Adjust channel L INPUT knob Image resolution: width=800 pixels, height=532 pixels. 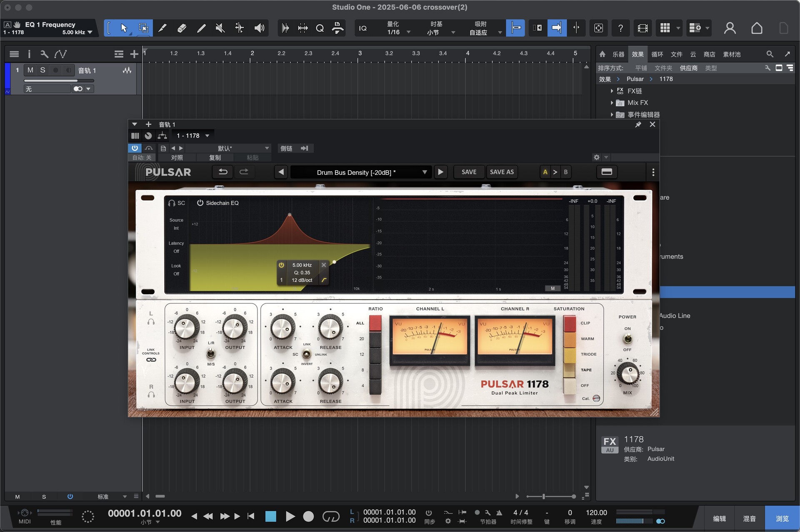tap(186, 327)
